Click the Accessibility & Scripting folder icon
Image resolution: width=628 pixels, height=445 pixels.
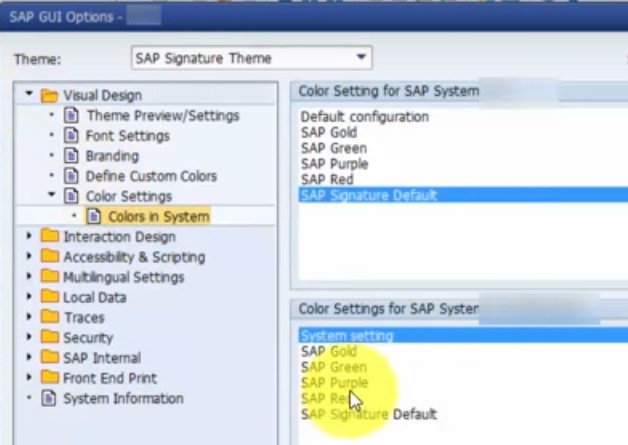pyautogui.click(x=50, y=256)
